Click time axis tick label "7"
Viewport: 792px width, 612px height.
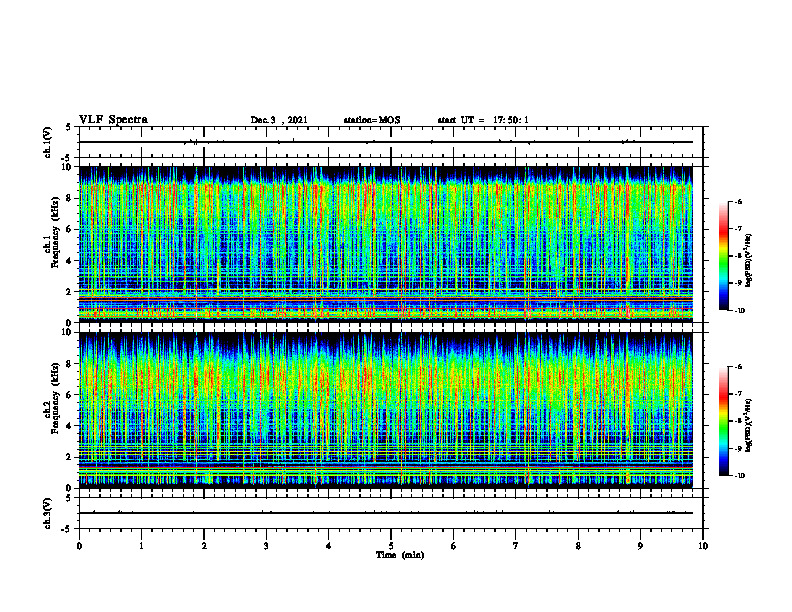(x=516, y=546)
